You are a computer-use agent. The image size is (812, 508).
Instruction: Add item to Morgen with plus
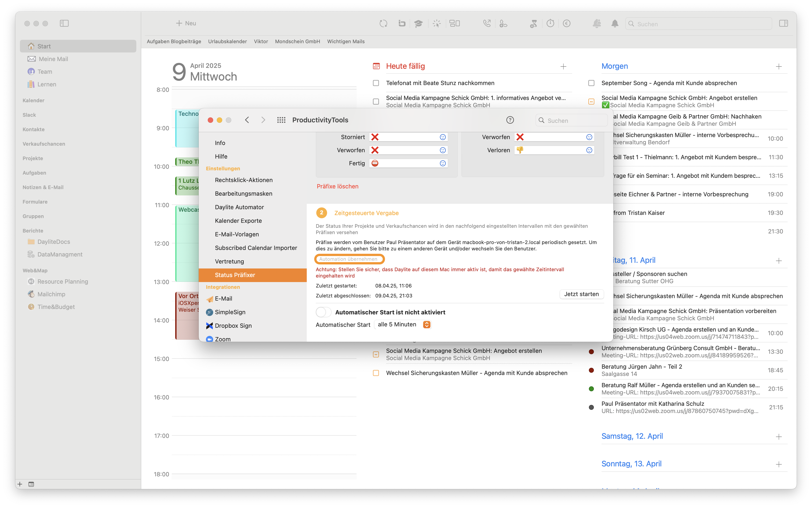tap(779, 66)
